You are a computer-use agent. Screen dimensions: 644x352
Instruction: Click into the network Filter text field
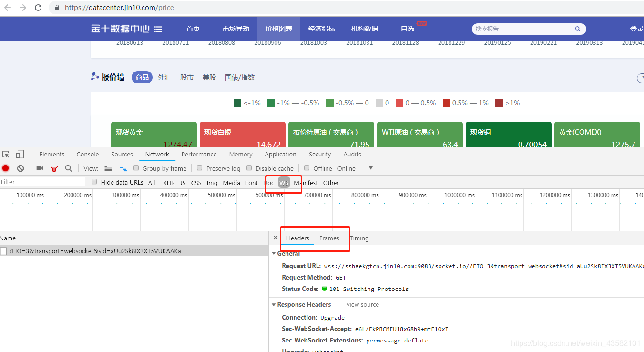(42, 182)
